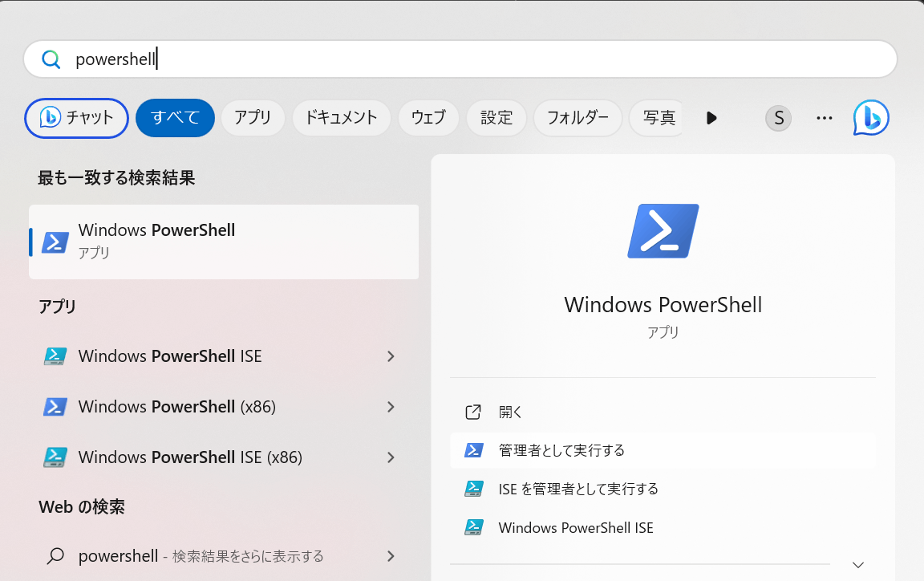Click the Web の検索 section heading
Image resolution: width=924 pixels, height=581 pixels.
82,507
